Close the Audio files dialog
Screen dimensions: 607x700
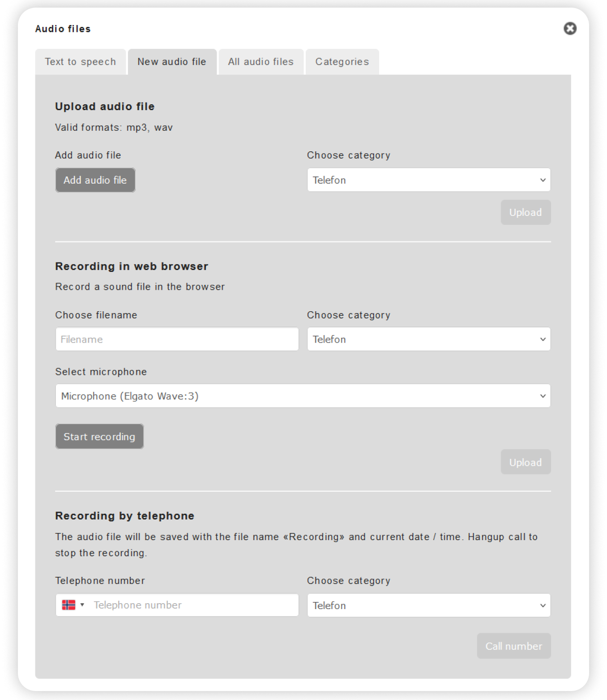point(570,29)
